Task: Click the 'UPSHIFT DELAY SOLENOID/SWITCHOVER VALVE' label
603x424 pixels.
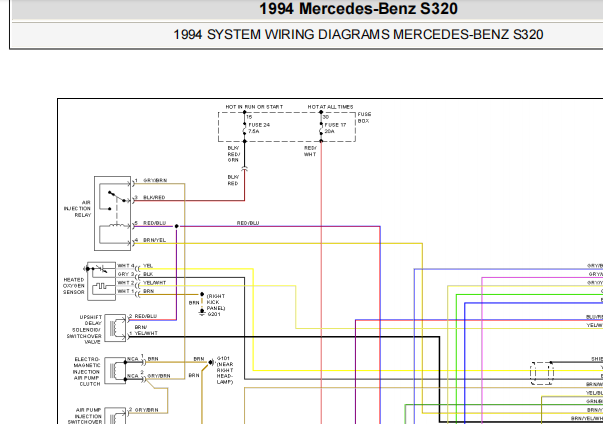Action: click(x=84, y=329)
